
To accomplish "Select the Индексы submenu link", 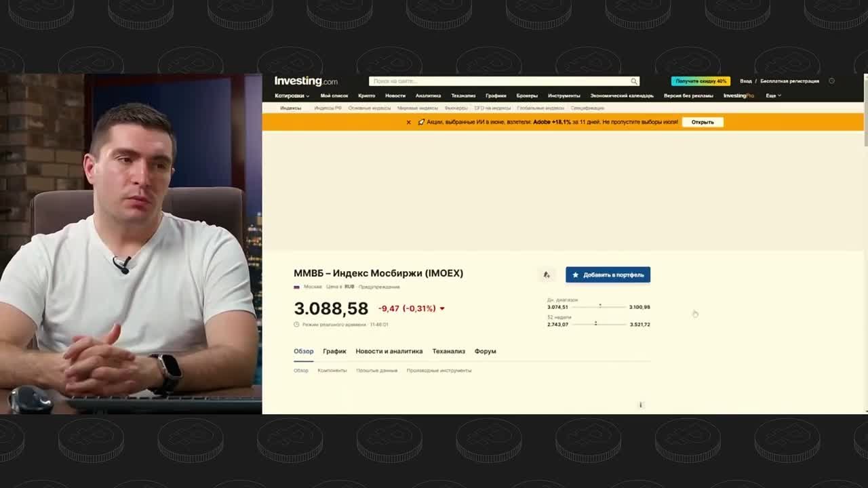I will (x=290, y=108).
